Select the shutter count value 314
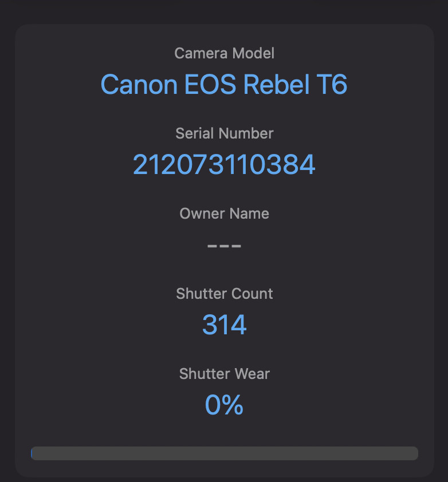 coord(224,325)
